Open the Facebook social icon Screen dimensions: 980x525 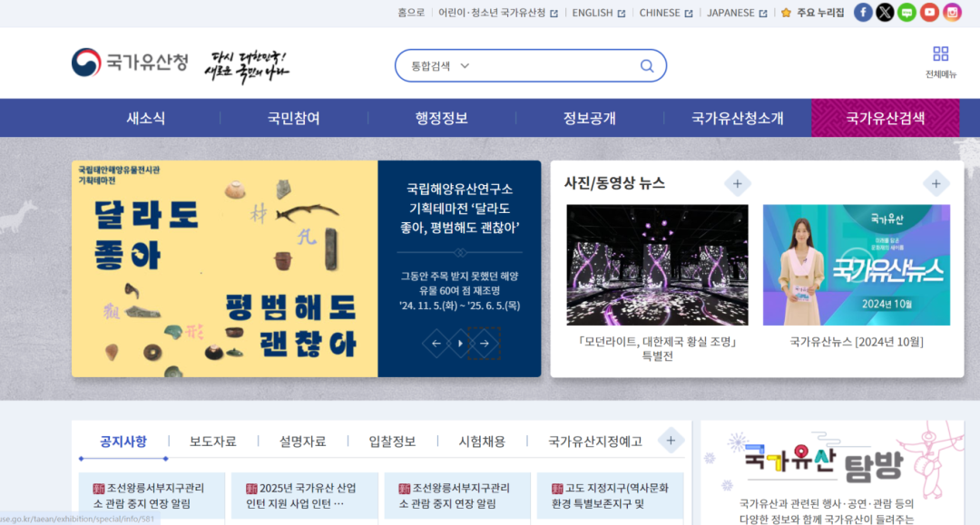click(863, 13)
